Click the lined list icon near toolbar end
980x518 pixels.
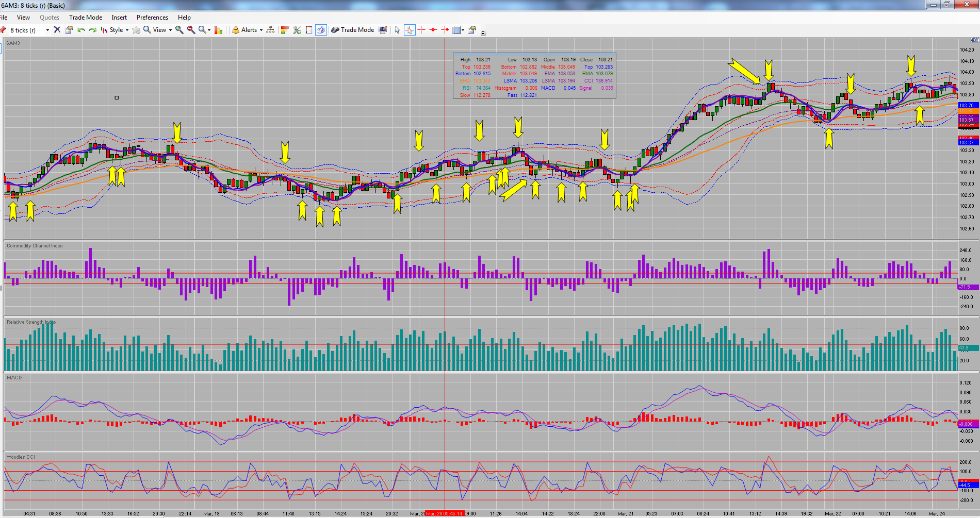tap(456, 30)
